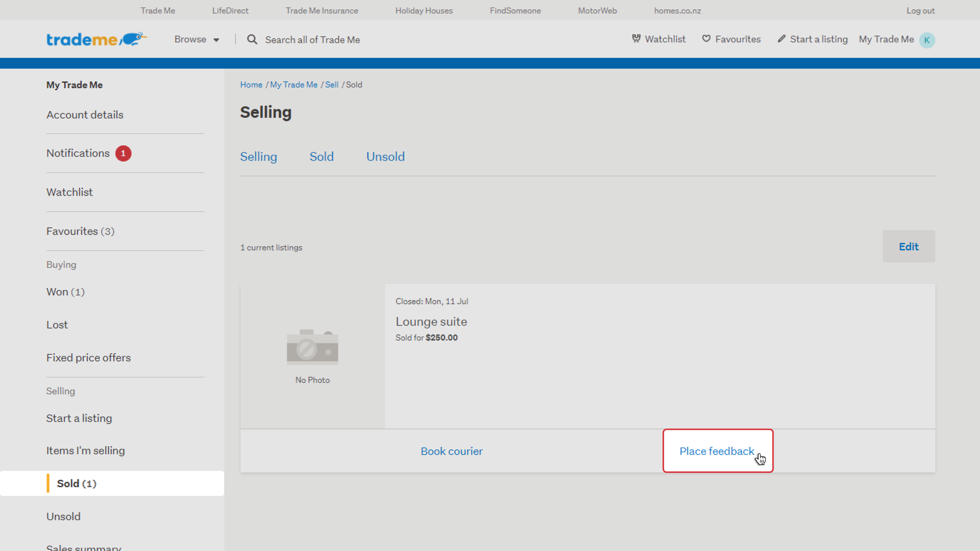Switch to the Selling tab
This screenshot has height=551, width=980.
tap(258, 157)
